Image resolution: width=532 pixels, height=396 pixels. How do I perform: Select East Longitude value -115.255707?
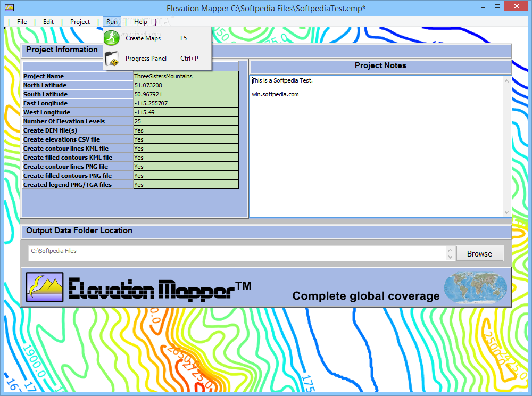click(186, 103)
